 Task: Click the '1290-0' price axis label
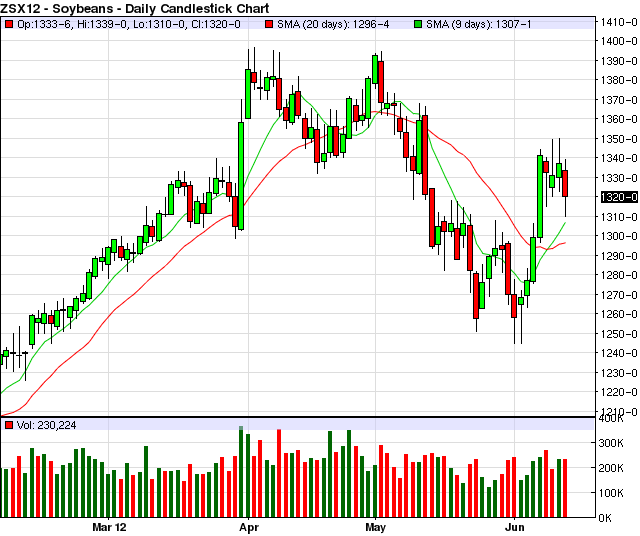point(619,256)
